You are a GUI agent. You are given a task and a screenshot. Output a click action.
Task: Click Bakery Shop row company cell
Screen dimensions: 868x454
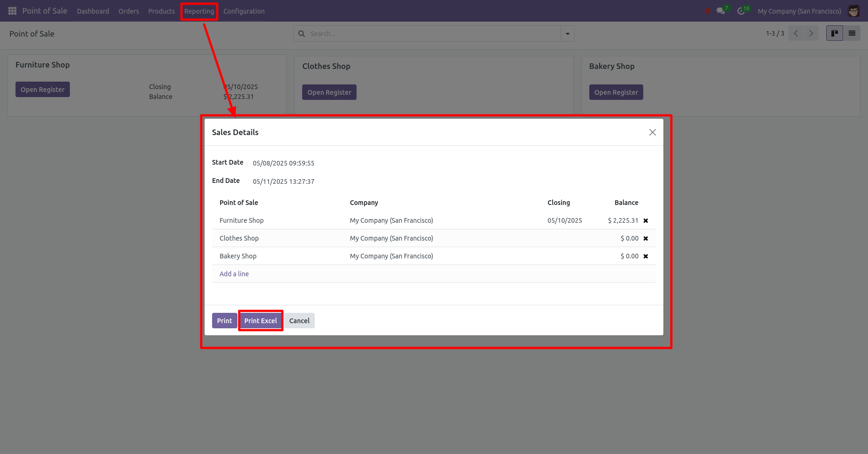click(392, 256)
